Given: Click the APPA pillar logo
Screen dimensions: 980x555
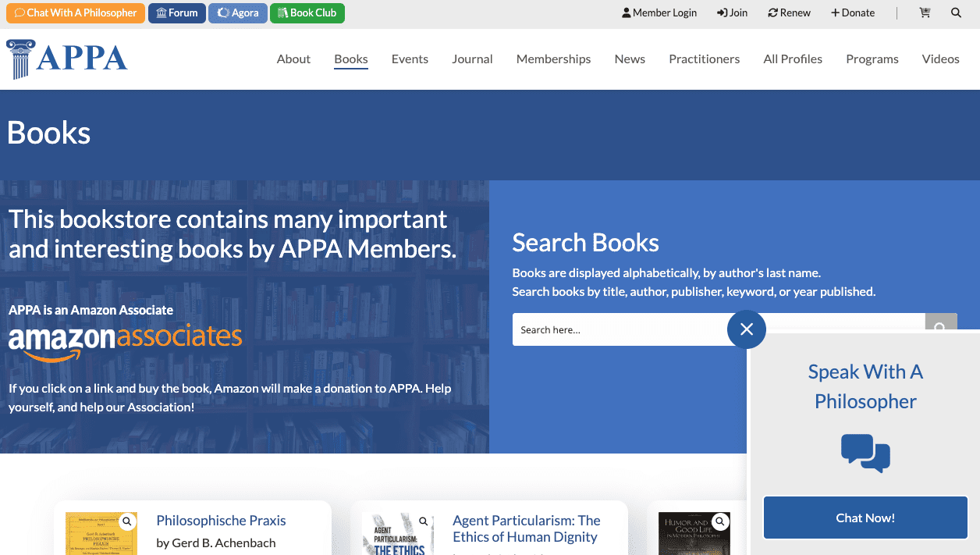Looking at the screenshot, I should point(67,59).
